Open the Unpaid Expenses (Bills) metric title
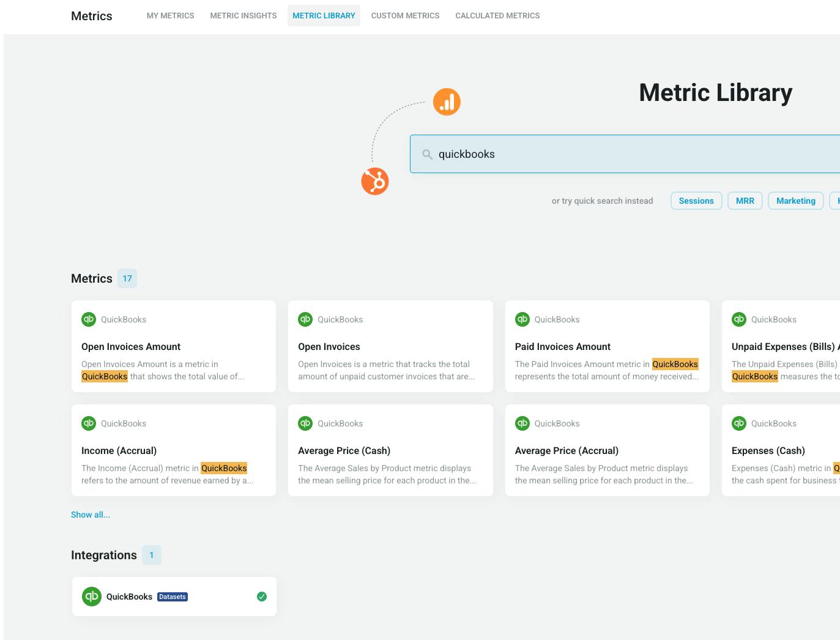Viewport: 840px width, 640px height. click(x=786, y=347)
